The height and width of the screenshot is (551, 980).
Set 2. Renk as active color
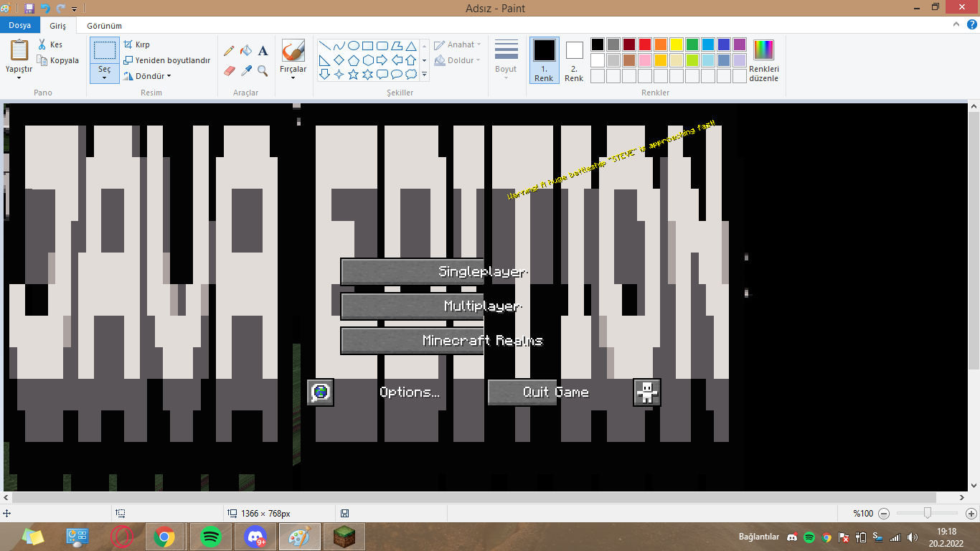click(x=574, y=60)
